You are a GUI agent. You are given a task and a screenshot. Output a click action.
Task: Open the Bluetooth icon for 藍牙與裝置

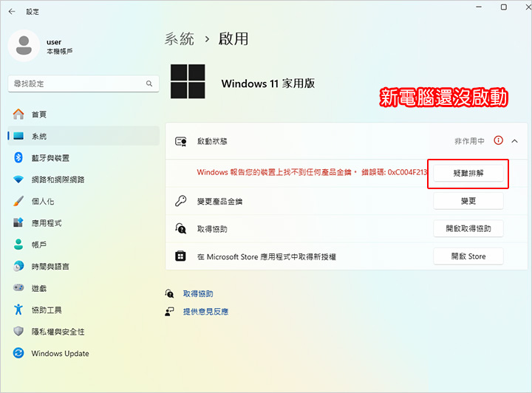tap(18, 157)
